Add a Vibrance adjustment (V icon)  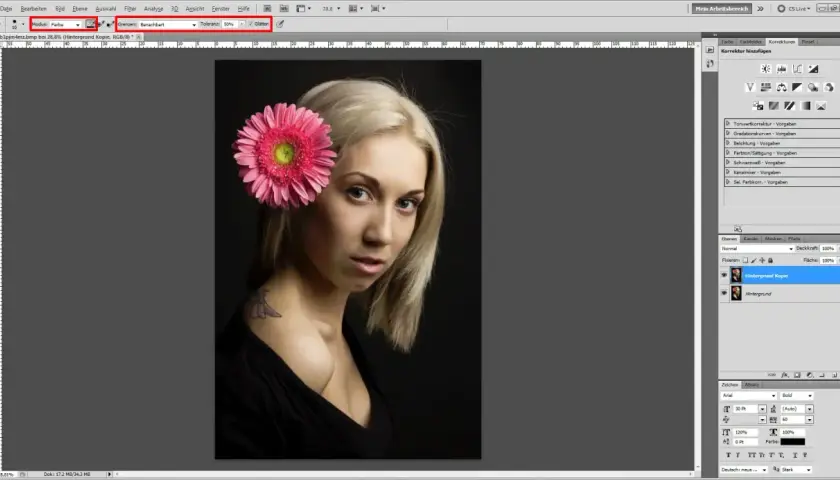[750, 87]
